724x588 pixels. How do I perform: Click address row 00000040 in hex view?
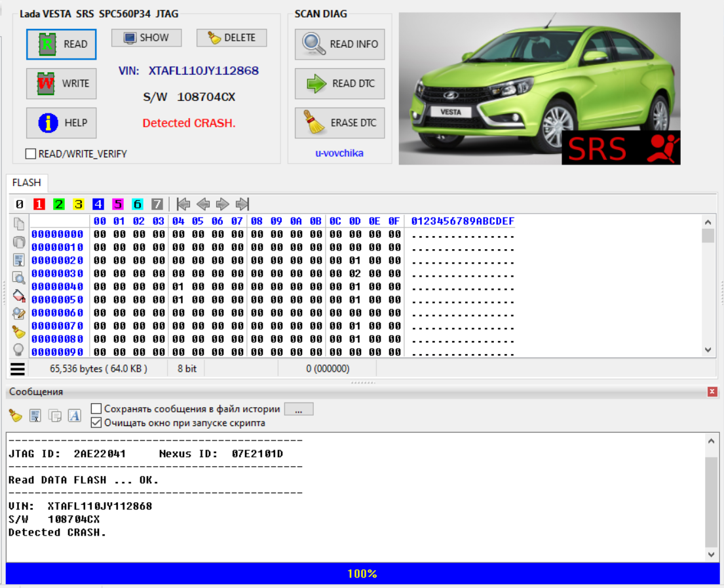click(x=57, y=287)
